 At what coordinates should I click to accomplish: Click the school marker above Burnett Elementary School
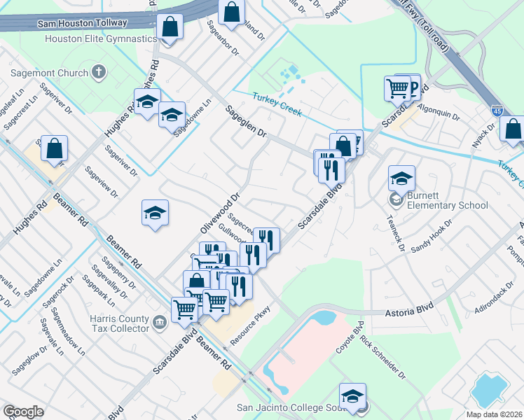[401, 178]
